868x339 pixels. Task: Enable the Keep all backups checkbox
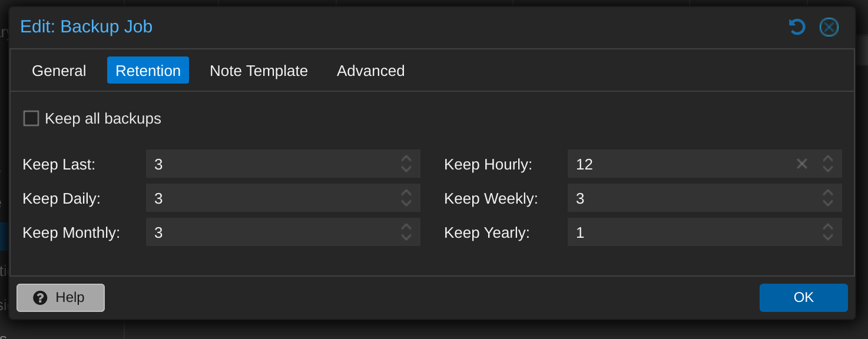pos(31,118)
